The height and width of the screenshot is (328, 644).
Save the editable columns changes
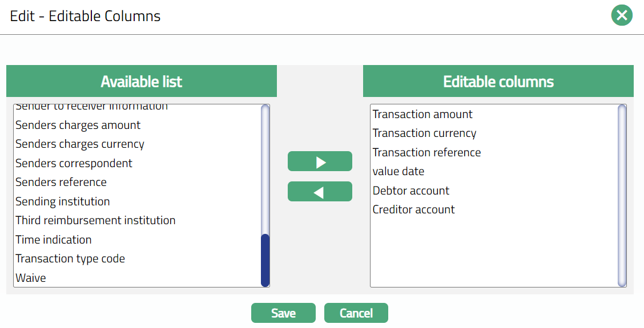(x=283, y=313)
